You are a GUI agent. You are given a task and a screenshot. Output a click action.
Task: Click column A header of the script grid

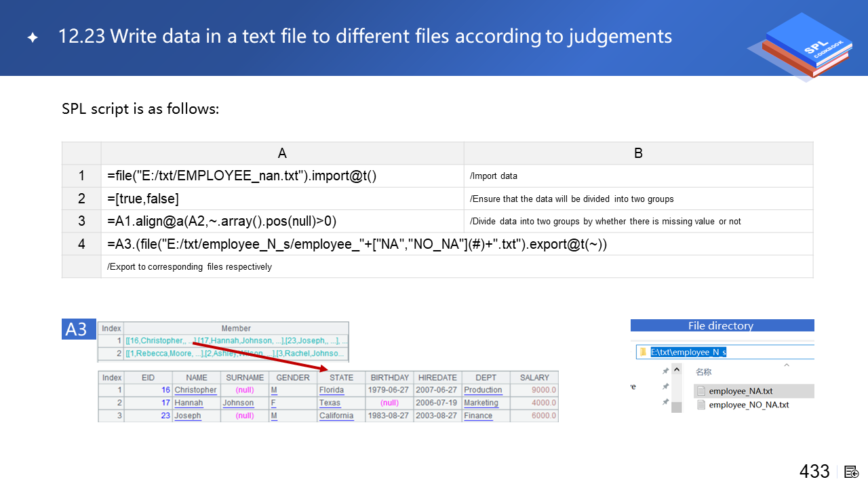[x=282, y=153]
